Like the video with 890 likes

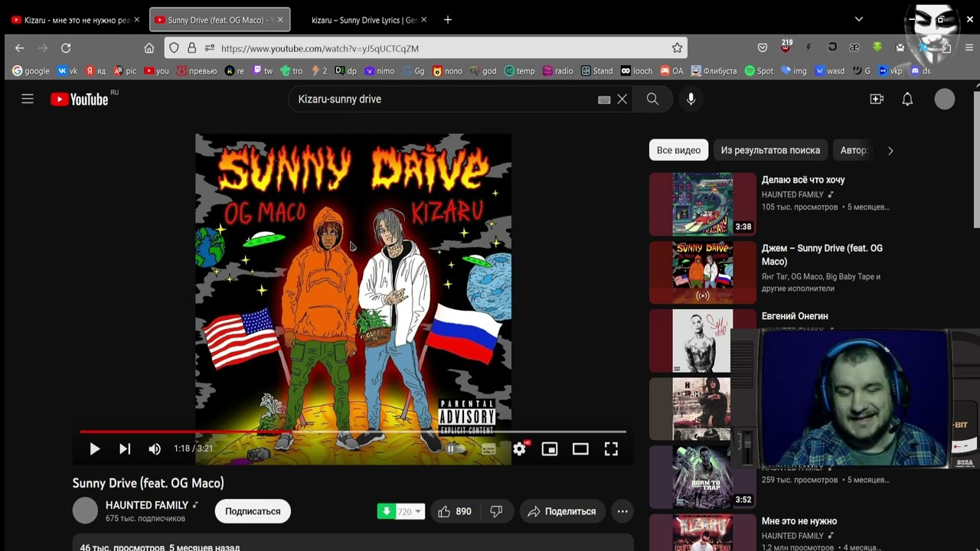[455, 511]
